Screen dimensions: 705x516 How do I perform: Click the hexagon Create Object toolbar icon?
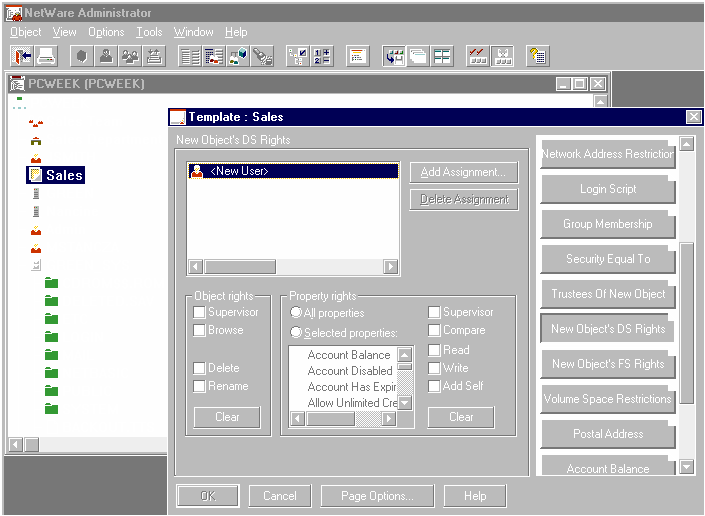82,56
